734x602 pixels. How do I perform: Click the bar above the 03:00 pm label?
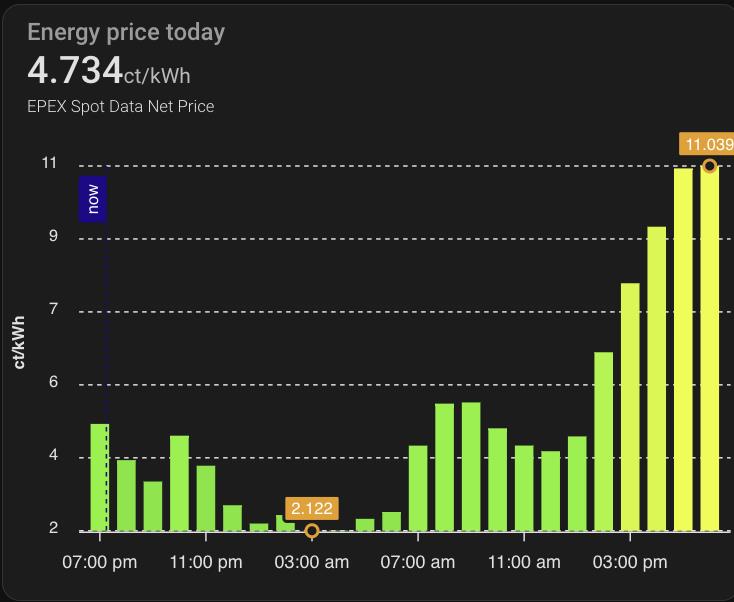tap(630, 407)
